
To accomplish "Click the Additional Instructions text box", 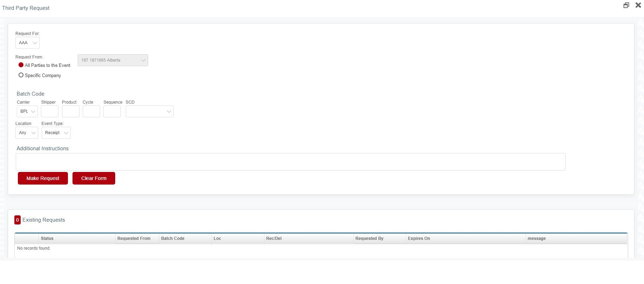I will pos(290,162).
